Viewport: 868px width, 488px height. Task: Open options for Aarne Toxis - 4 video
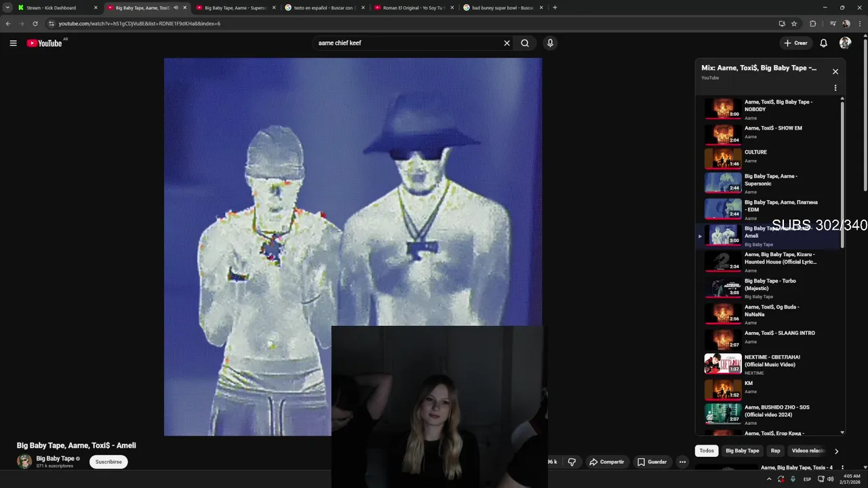point(842,468)
